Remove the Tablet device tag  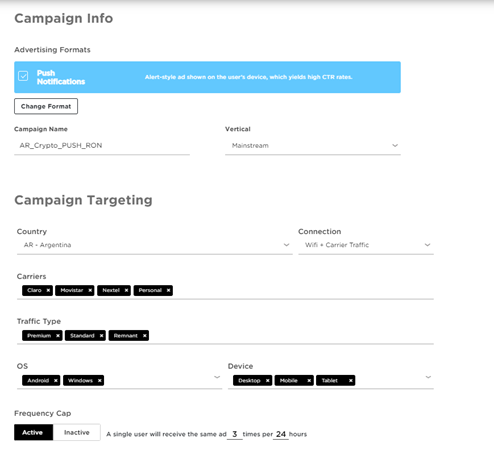pos(351,380)
